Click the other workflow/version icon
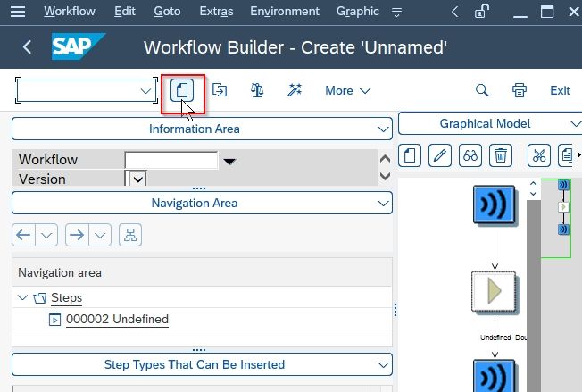Screen dimensions: 582x392 click(x=220, y=90)
